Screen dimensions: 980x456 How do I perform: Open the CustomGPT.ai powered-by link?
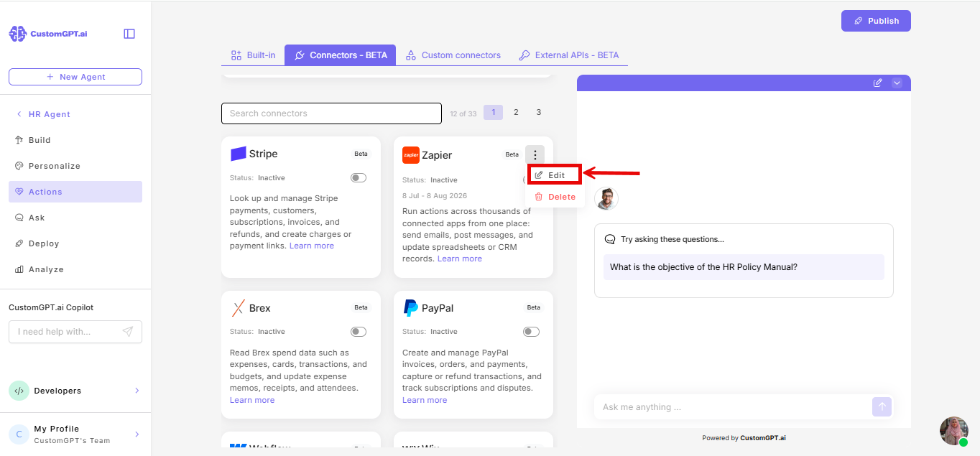click(764, 438)
